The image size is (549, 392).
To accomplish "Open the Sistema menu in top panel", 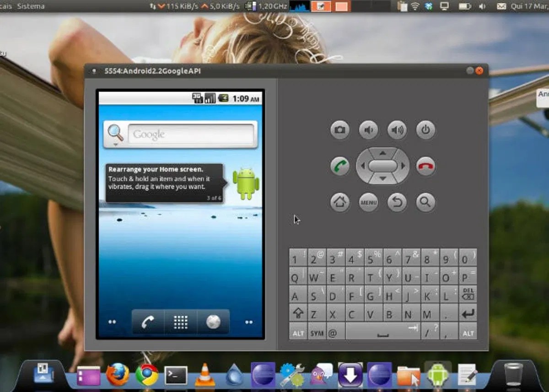I will (x=31, y=6).
